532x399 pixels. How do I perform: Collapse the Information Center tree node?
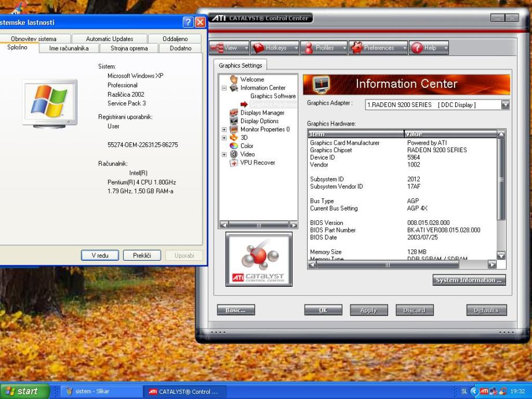[224, 88]
